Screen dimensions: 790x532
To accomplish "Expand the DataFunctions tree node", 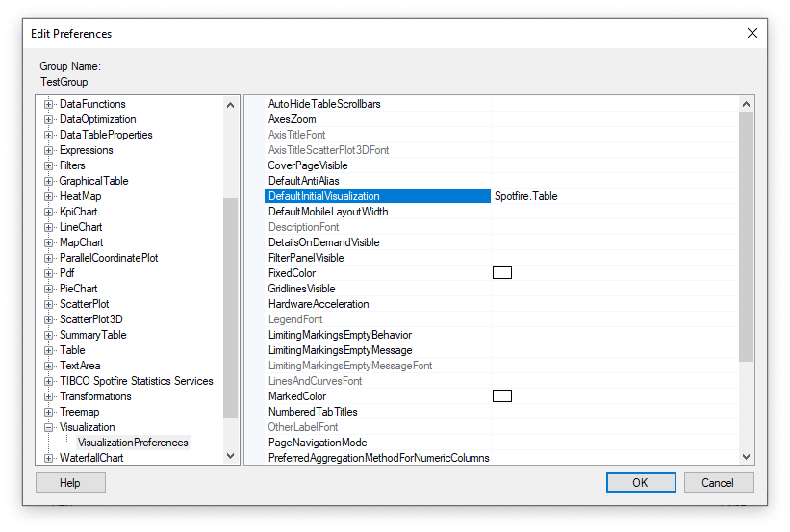I will [48, 104].
